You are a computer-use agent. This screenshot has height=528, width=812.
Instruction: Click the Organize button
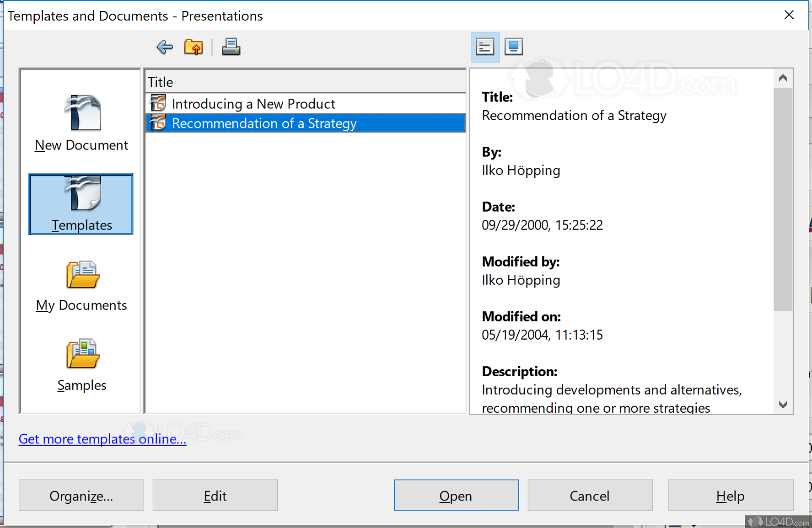[x=81, y=496]
